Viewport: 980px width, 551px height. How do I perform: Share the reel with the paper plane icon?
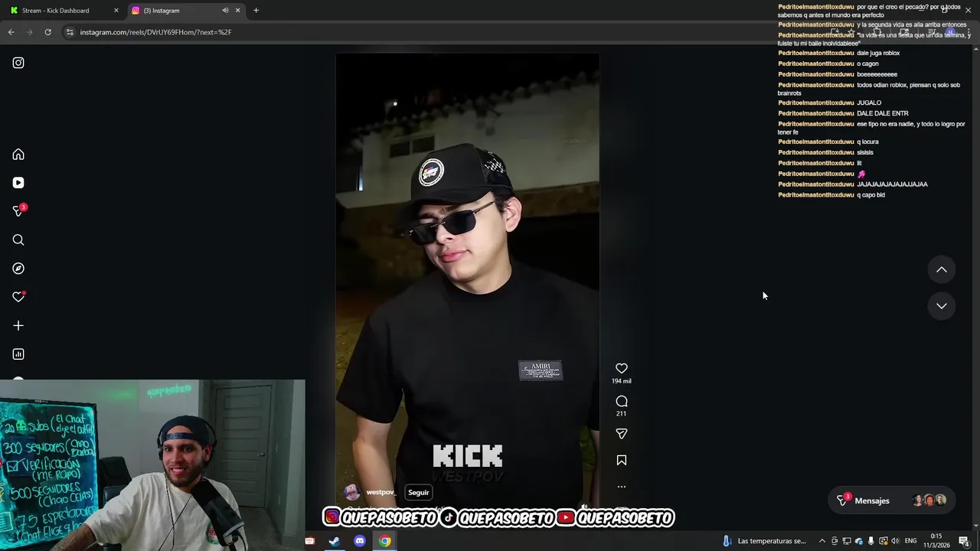point(622,434)
